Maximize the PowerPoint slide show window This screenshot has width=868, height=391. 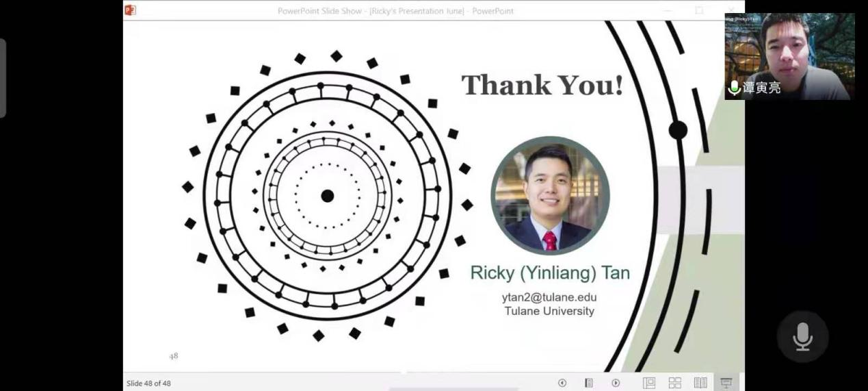699,10
